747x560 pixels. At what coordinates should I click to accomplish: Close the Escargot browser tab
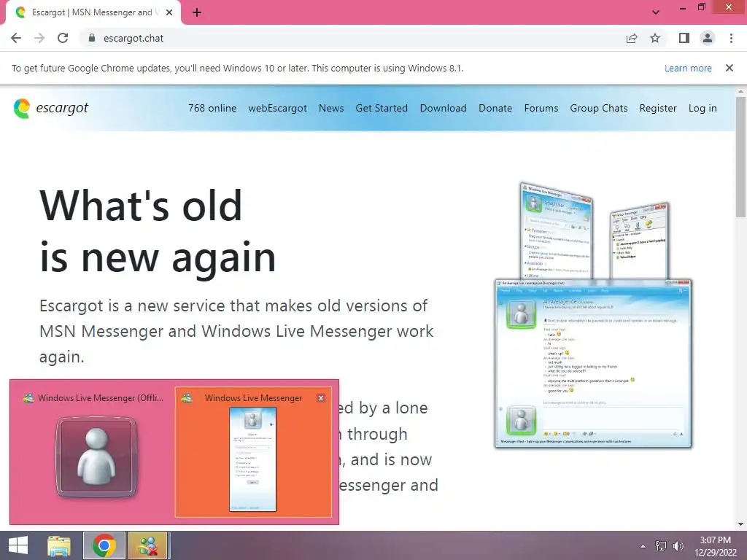[169, 12]
